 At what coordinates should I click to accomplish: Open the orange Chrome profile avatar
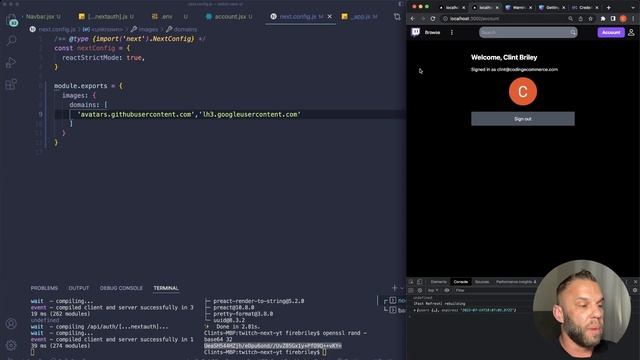(x=623, y=19)
